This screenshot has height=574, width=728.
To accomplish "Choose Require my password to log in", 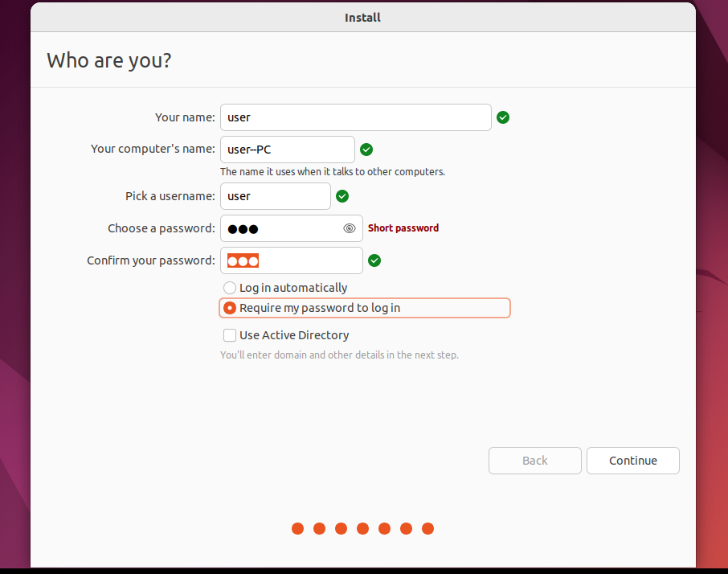I will [x=230, y=308].
